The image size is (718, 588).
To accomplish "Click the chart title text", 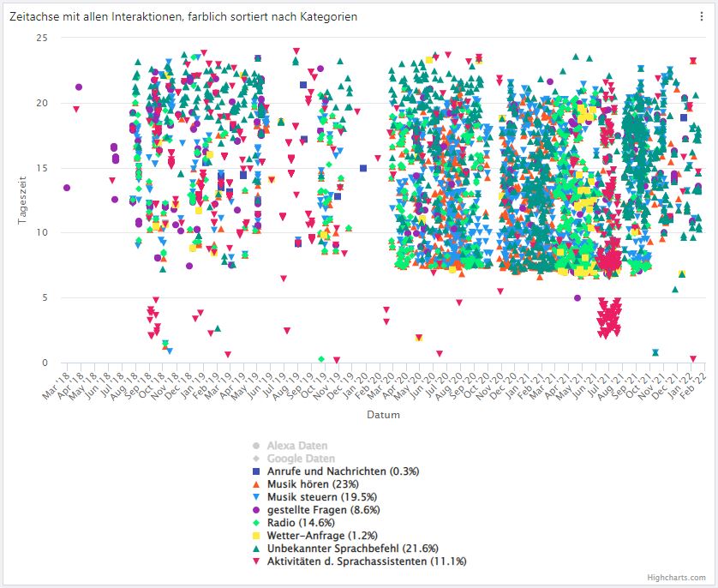I will [183, 17].
